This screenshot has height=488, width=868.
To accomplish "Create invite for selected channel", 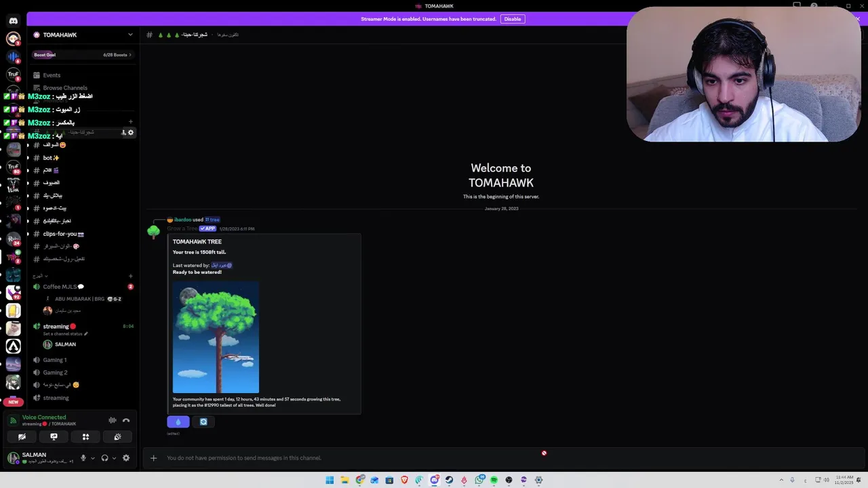I will tap(123, 133).
